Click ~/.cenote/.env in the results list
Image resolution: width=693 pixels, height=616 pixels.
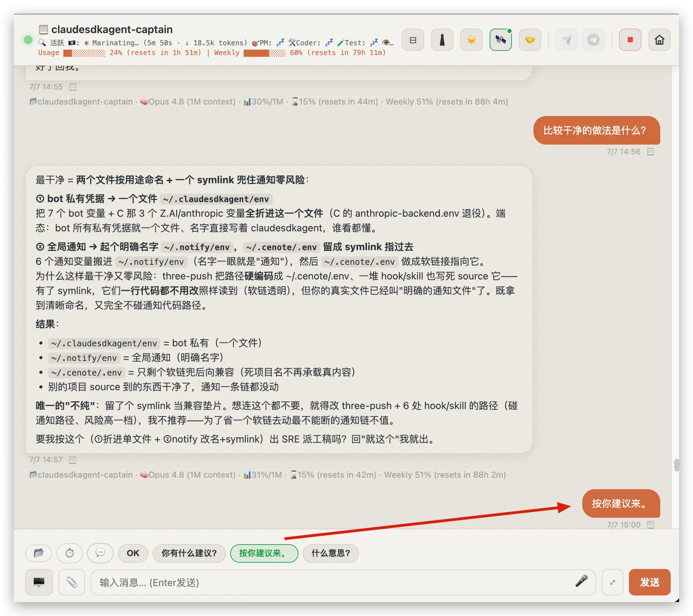coord(86,372)
